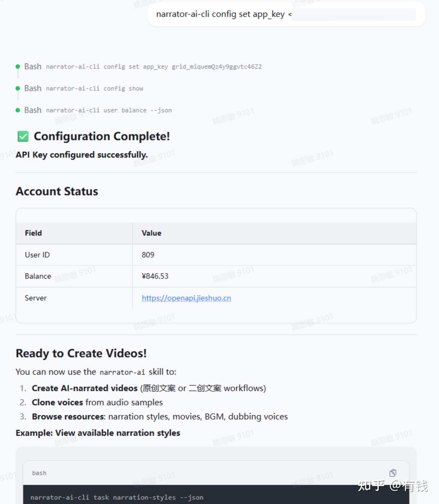Click the bash language label

[x=39, y=473]
